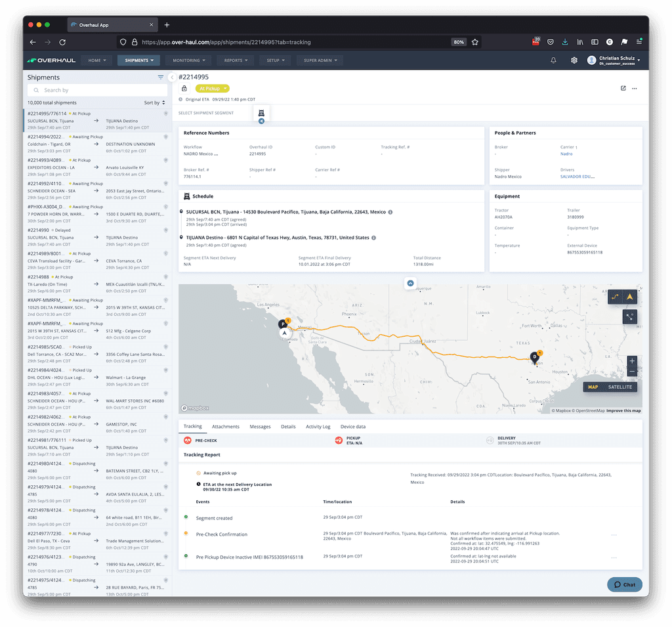
Task: Open the REPORTS dropdown menu
Action: pyautogui.click(x=236, y=60)
